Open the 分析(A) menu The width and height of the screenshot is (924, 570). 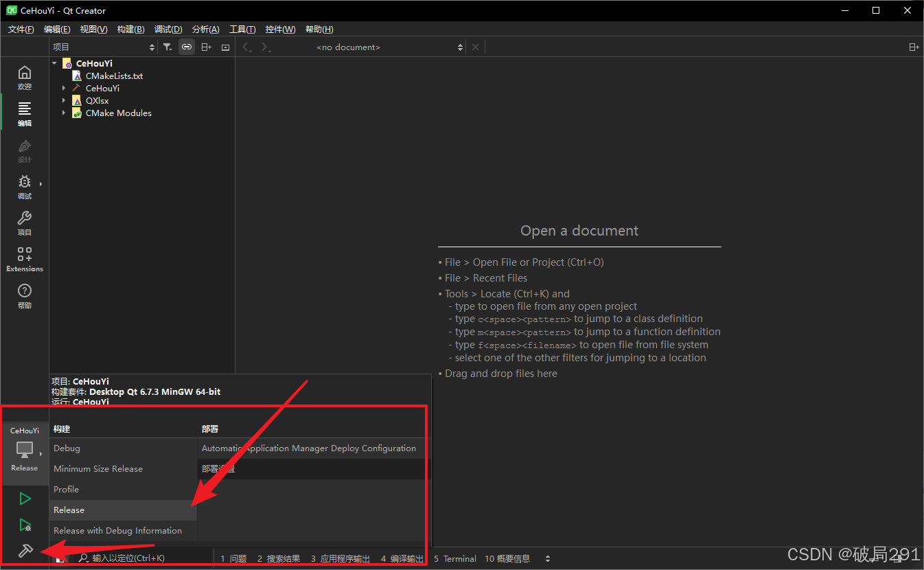click(206, 29)
